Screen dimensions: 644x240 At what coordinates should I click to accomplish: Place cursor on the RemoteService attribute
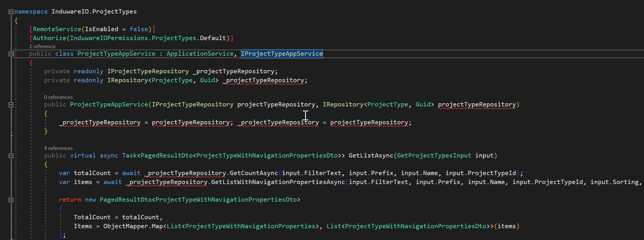(57, 29)
